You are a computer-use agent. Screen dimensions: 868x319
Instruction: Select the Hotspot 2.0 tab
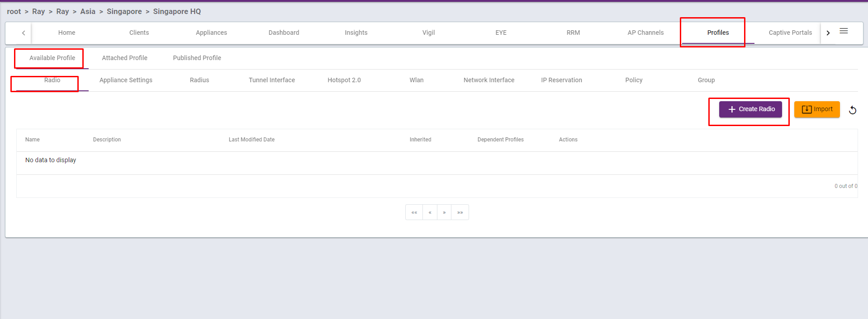344,80
